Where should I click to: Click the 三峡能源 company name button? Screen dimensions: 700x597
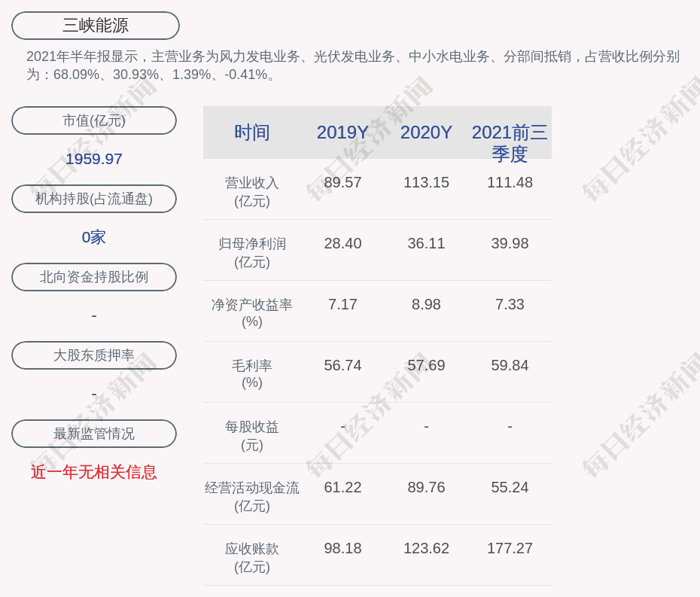coord(96,26)
